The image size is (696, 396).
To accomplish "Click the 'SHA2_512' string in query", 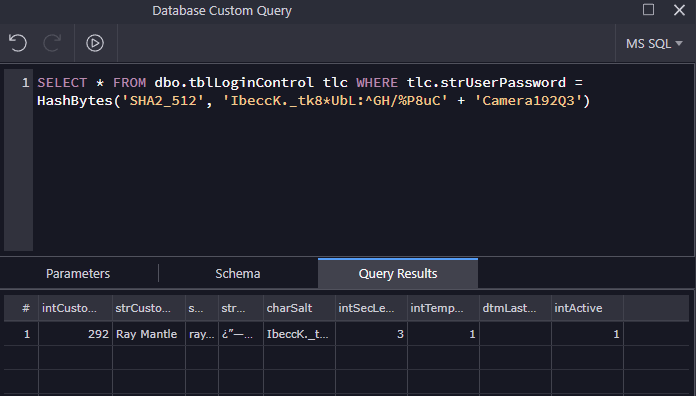I will 163,101.
